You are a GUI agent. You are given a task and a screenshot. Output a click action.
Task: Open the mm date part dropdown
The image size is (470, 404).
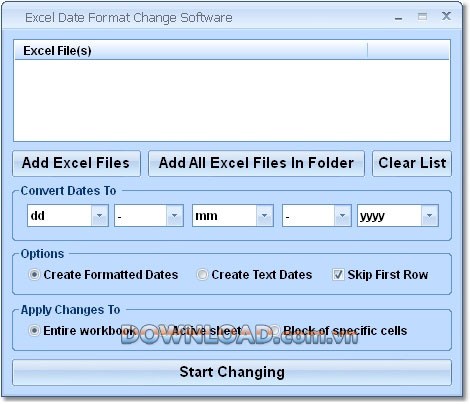point(264,216)
